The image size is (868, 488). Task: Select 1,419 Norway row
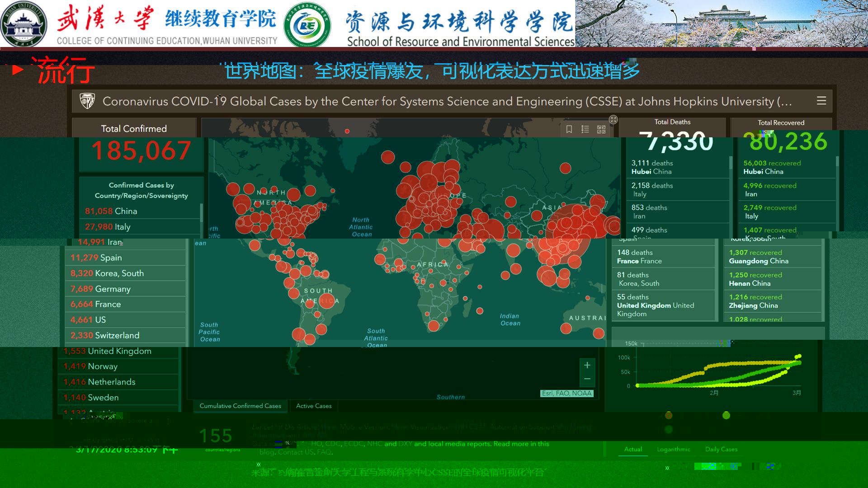pos(118,366)
